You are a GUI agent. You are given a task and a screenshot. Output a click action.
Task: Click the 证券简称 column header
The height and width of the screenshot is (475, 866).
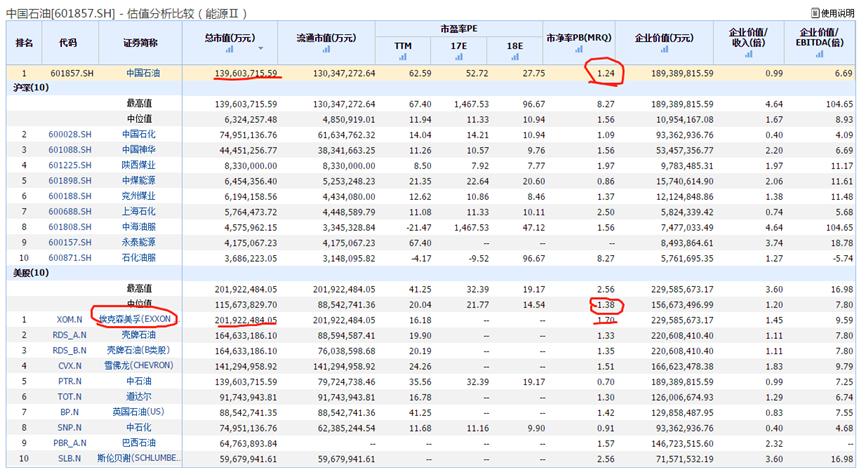pos(140,43)
